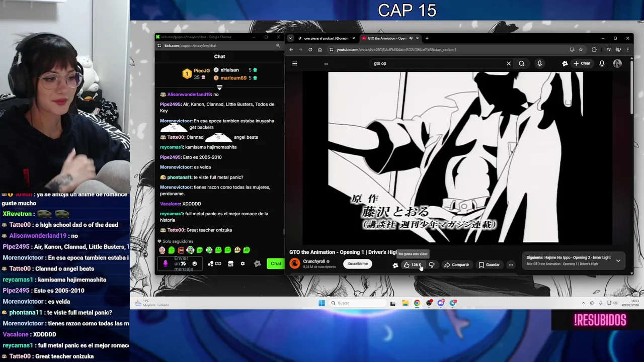Open the YouTube hamburger guide menu
Image resolution: width=644 pixels, height=362 pixels.
[x=295, y=63]
